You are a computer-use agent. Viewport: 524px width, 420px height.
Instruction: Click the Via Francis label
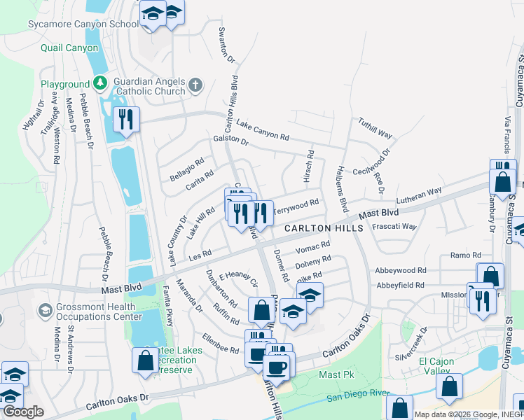[x=508, y=135]
